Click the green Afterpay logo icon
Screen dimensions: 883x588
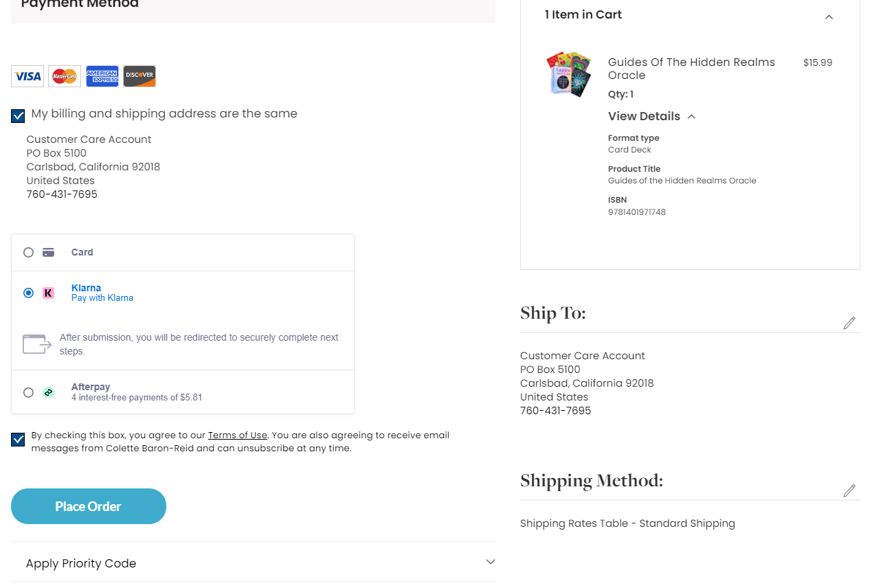click(48, 392)
